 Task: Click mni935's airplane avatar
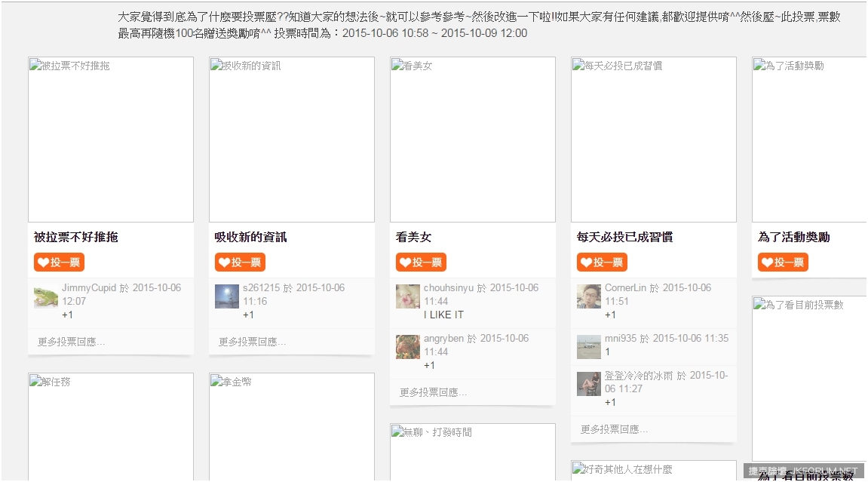[x=588, y=347]
